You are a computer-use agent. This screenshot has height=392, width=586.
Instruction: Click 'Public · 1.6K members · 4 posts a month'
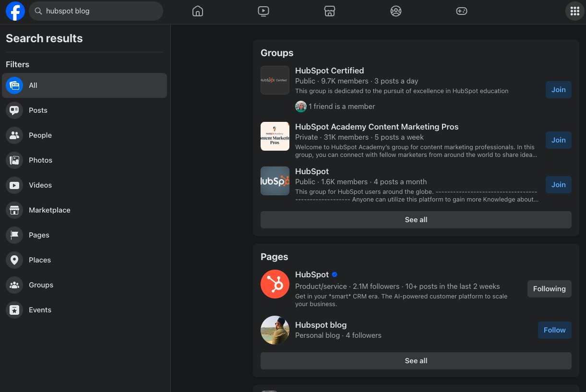tap(361, 182)
